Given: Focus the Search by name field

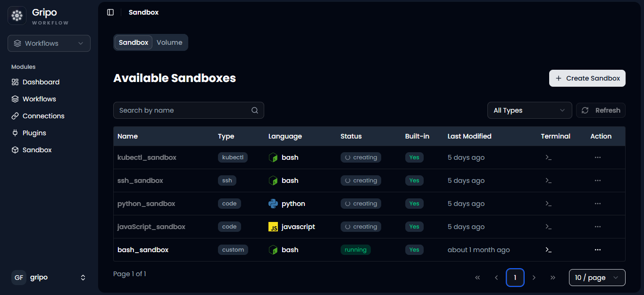Looking at the screenshot, I should 188,110.
